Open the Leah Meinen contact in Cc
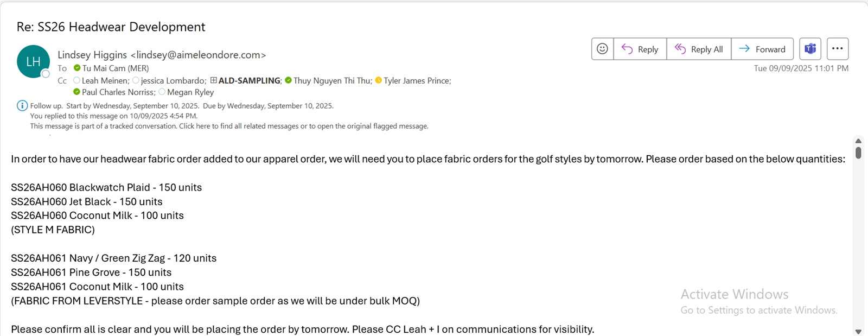The image size is (868, 336). click(x=105, y=81)
